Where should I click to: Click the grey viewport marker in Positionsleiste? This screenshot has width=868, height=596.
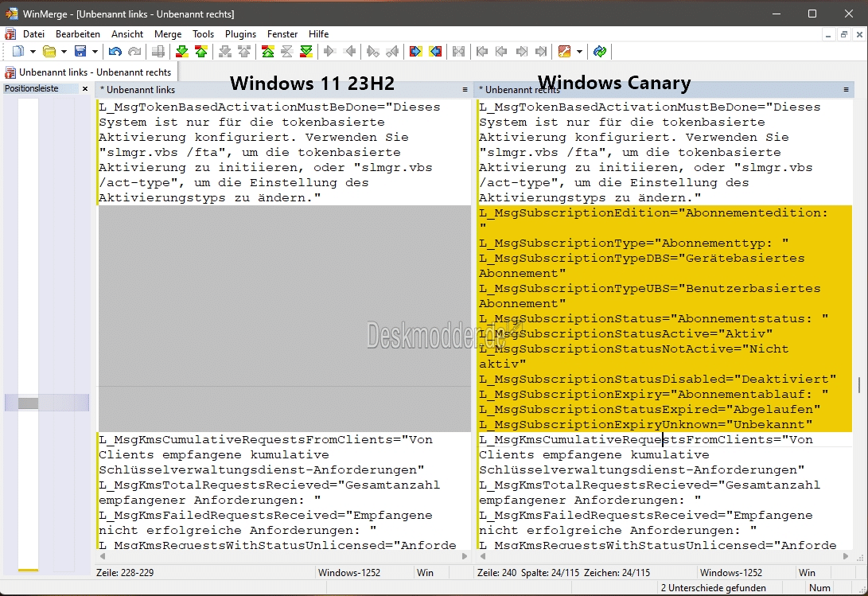click(28, 403)
